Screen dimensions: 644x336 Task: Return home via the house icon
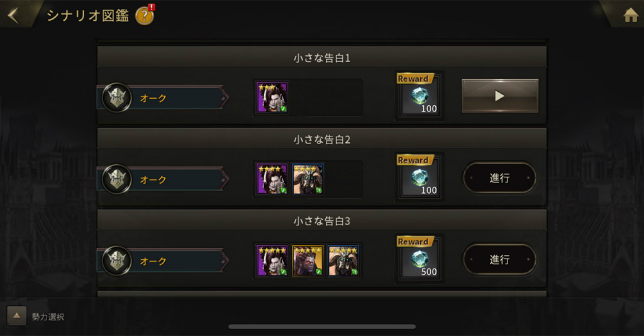click(631, 15)
